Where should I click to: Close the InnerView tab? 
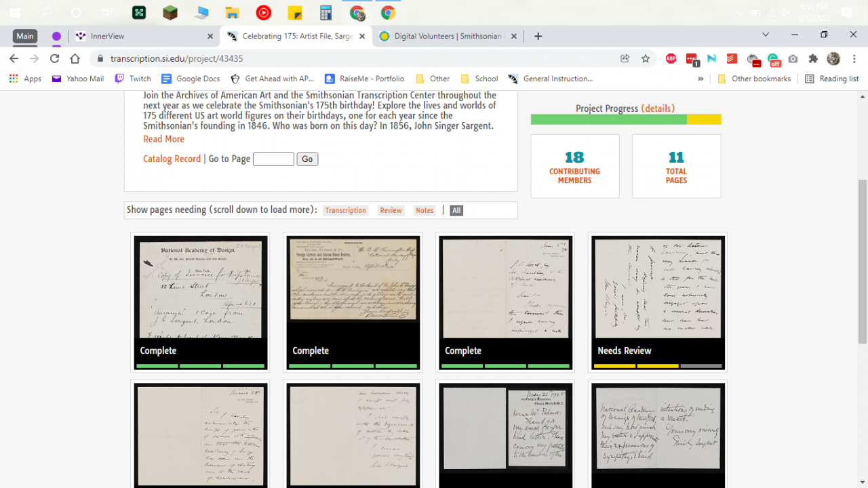(x=210, y=37)
